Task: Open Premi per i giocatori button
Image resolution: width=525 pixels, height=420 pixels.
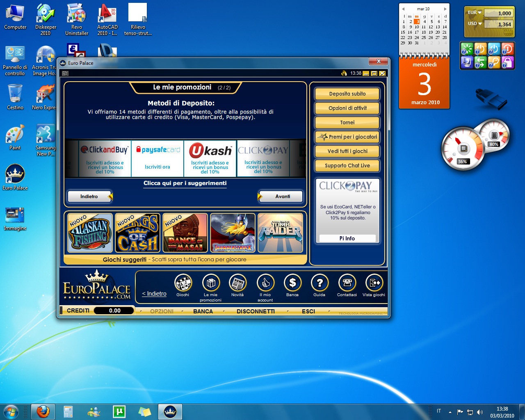Action: click(347, 137)
